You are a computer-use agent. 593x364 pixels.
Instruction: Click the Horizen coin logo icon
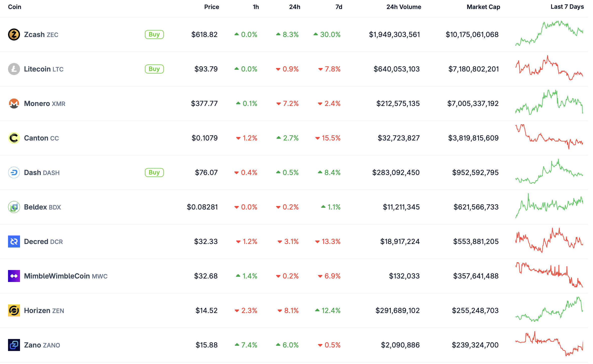click(14, 310)
